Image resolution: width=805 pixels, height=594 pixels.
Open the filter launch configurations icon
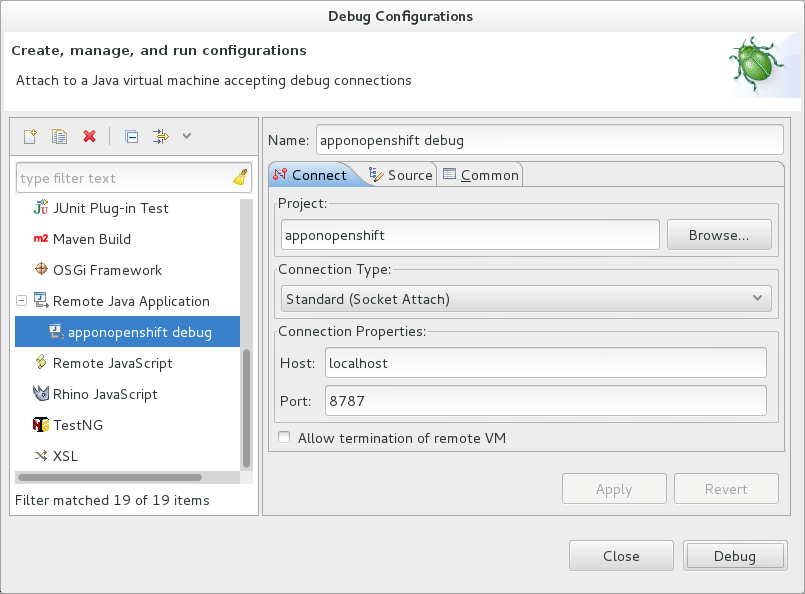pos(160,136)
